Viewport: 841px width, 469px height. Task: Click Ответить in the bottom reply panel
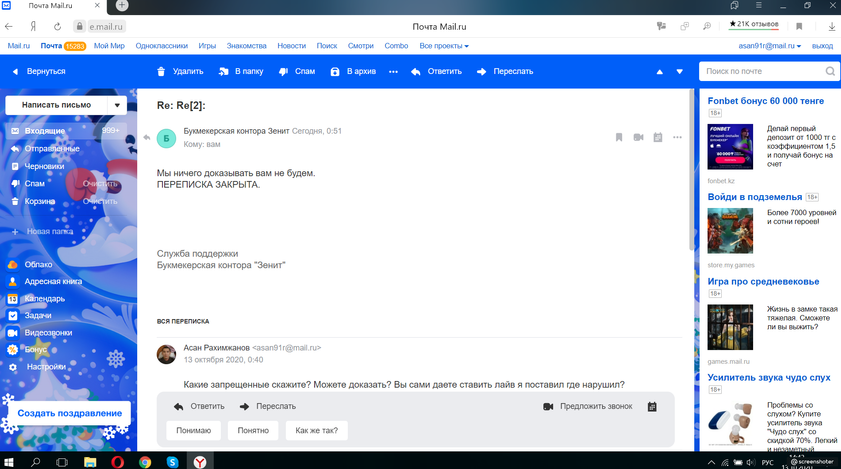pos(199,406)
